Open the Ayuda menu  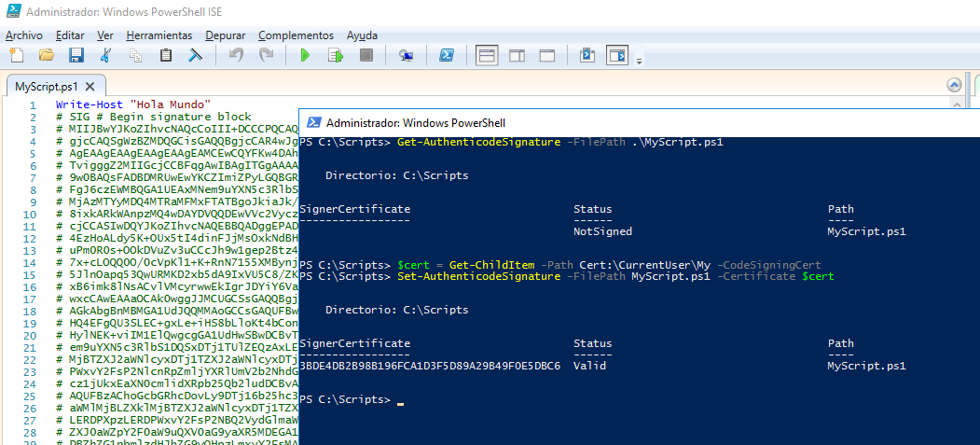click(362, 35)
